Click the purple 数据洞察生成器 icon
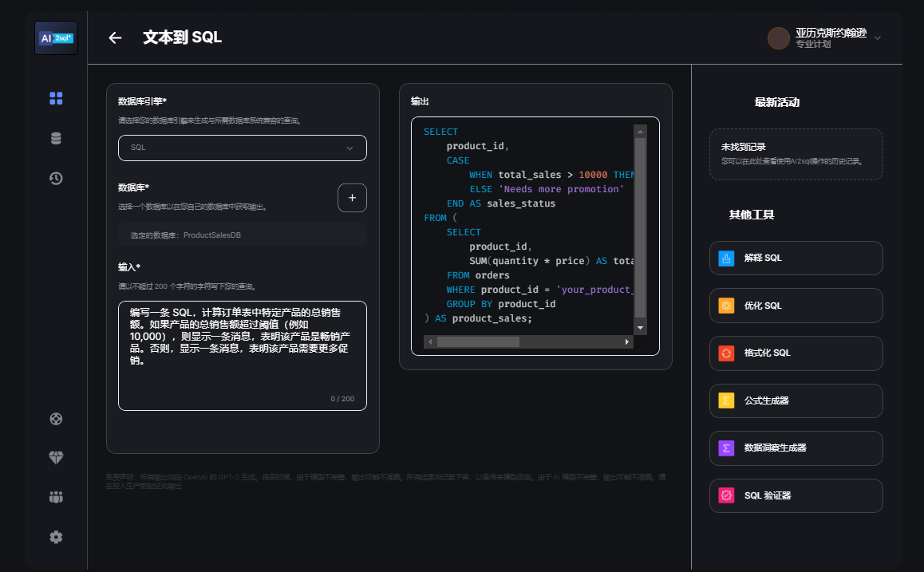The image size is (924, 572). [x=727, y=448]
